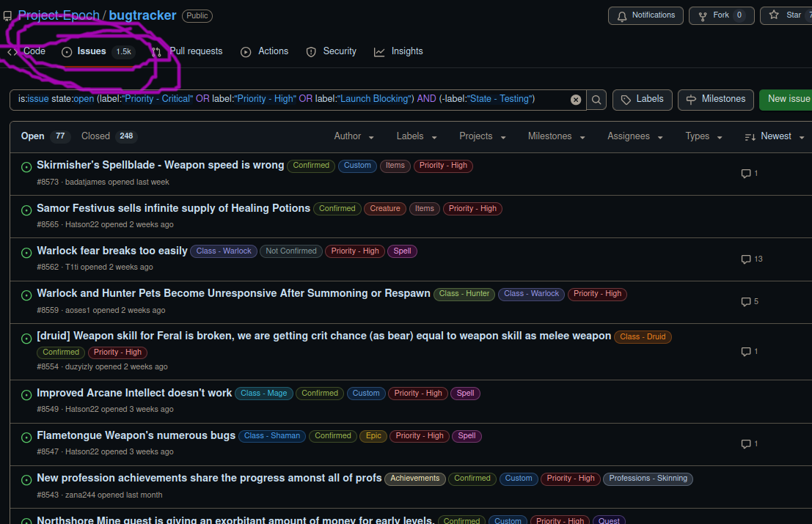Viewport: 812px width, 524px height.
Task: Open the Milestones page button
Action: (716, 100)
